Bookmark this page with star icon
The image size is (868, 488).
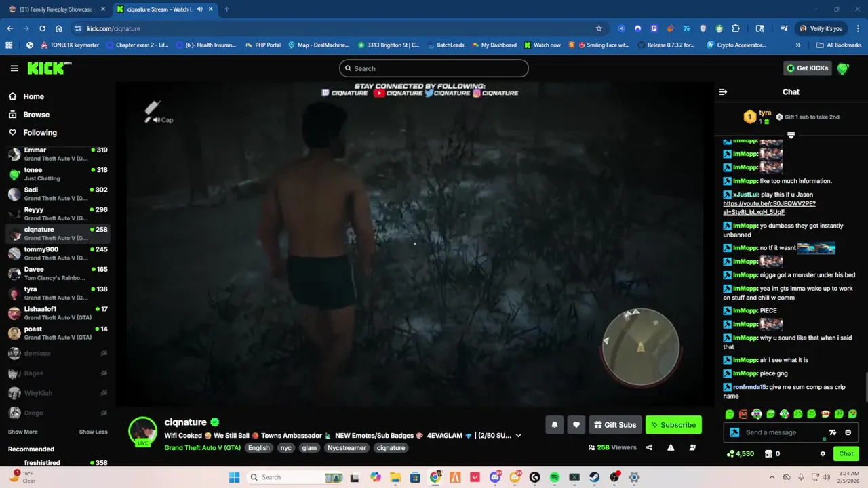[599, 28]
